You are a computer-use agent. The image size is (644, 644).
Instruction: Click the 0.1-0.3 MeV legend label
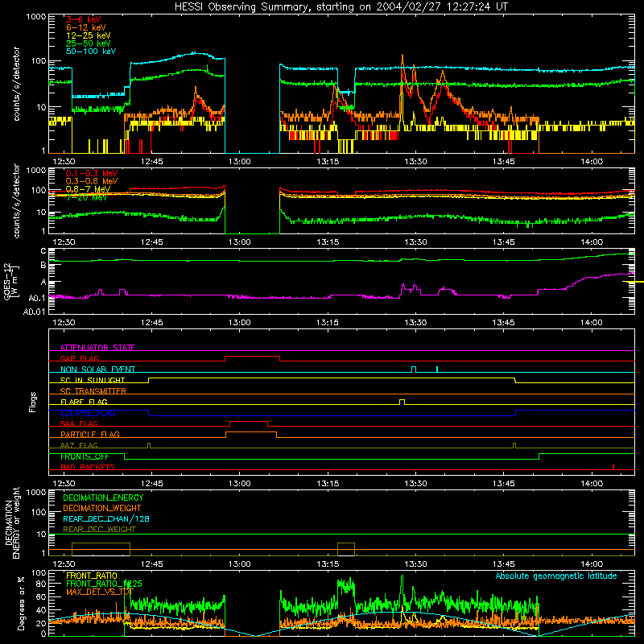click(x=92, y=173)
